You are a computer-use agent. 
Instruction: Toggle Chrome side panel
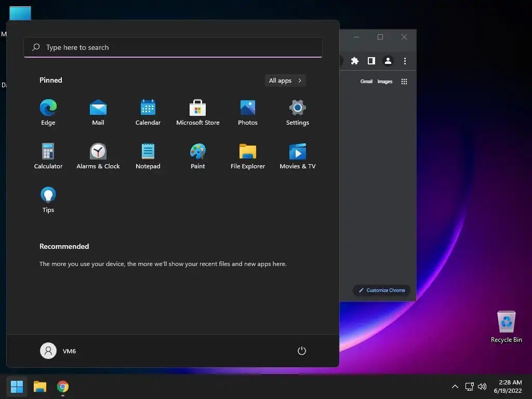point(371,61)
